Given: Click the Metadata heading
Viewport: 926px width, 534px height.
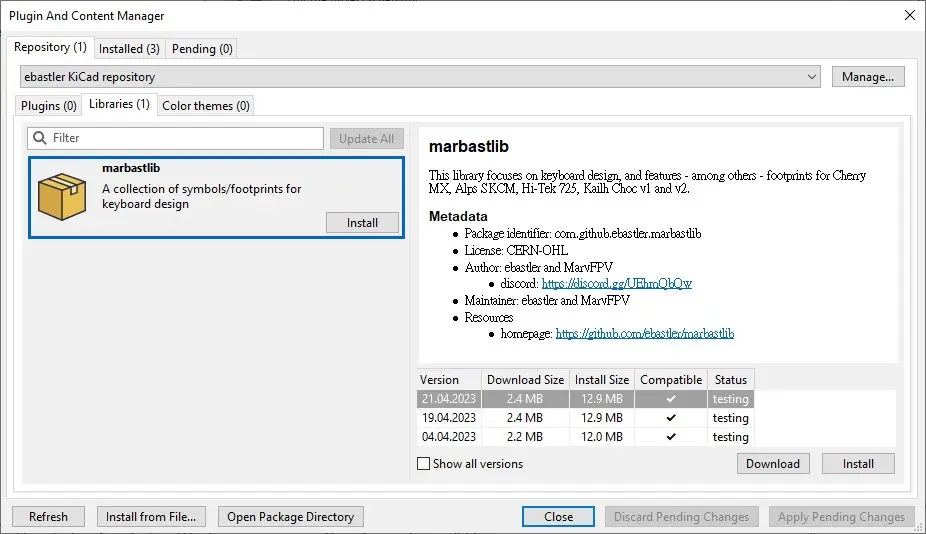Looking at the screenshot, I should 458,216.
